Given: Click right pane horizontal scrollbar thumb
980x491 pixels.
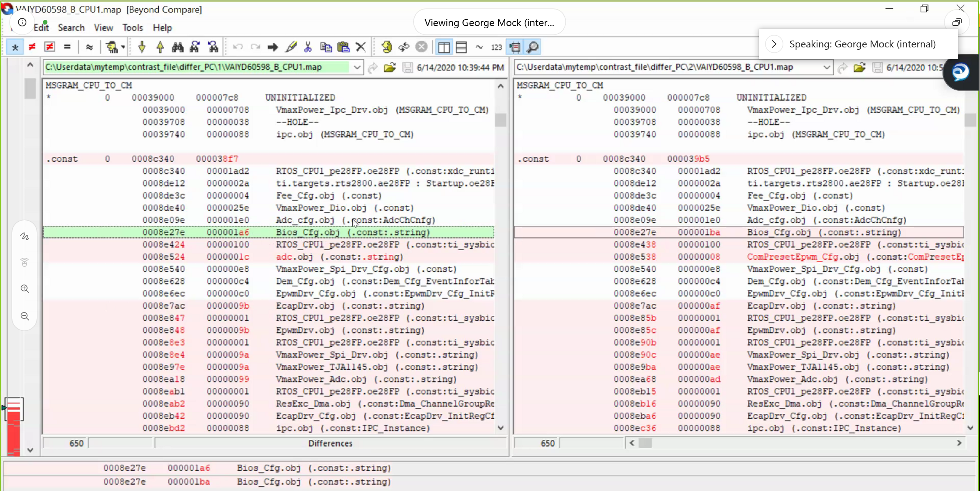Looking at the screenshot, I should click(646, 443).
